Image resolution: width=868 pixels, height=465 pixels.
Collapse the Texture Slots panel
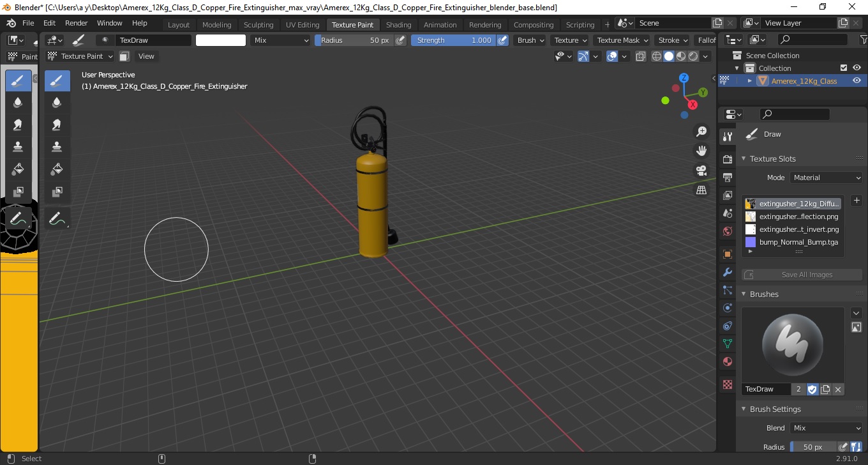(x=744, y=158)
